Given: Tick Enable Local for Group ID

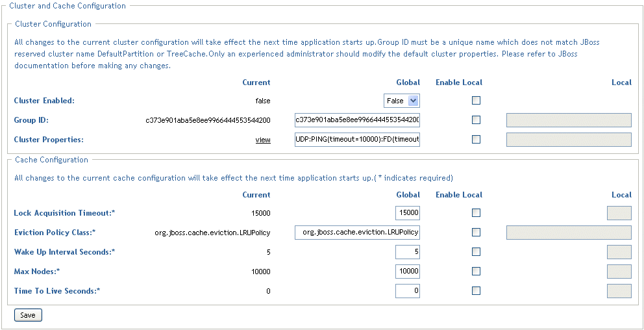Looking at the screenshot, I should coord(477,120).
